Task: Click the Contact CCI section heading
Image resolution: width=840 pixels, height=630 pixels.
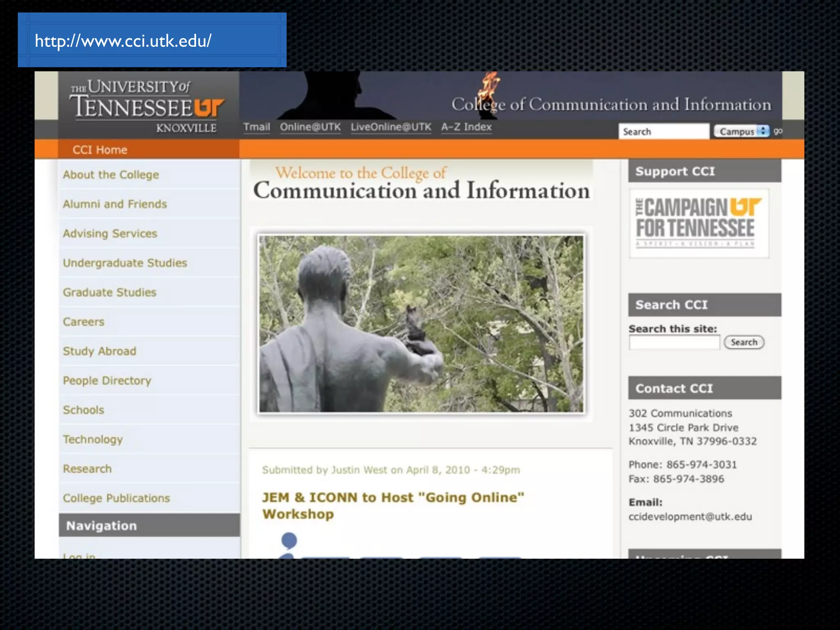Action: click(x=705, y=388)
